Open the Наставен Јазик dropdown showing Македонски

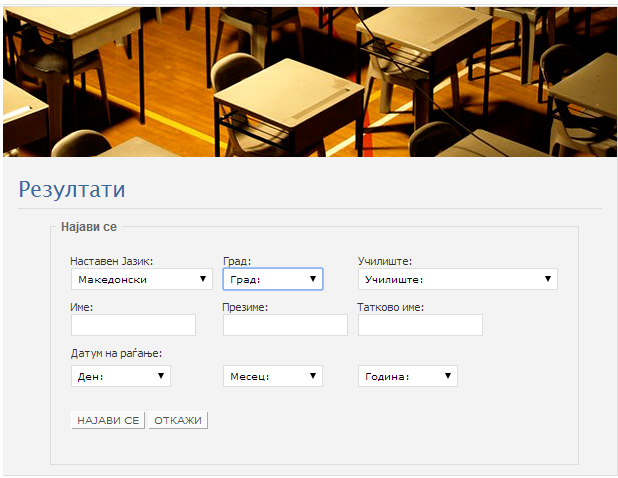coord(141,279)
